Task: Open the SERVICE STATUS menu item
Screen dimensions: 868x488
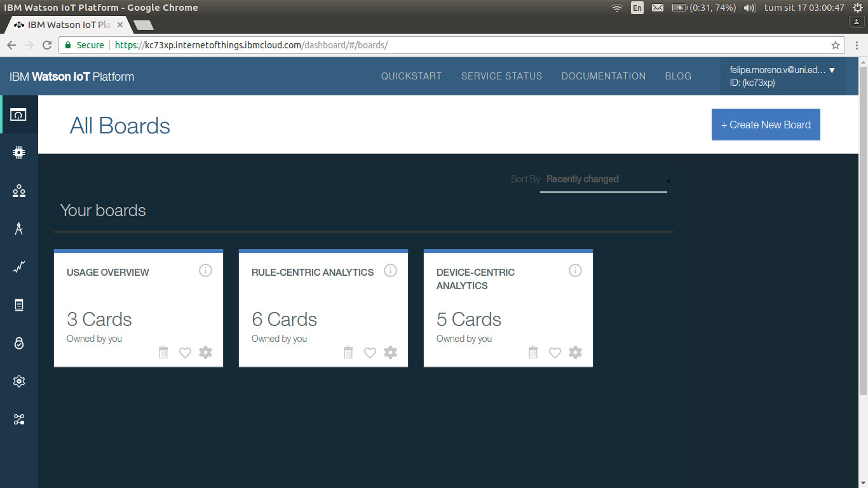Action: [x=502, y=76]
